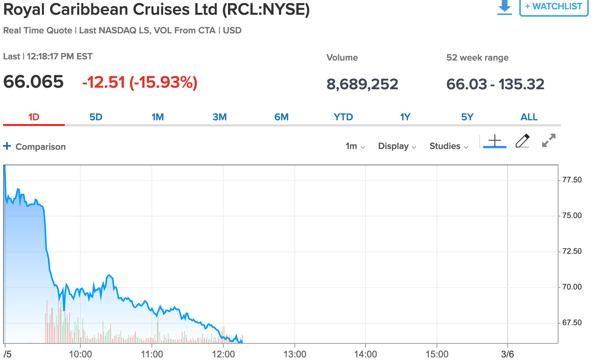Viewport: 595px width, 364px height.
Task: Select the 1Y range tab
Action: click(x=405, y=117)
